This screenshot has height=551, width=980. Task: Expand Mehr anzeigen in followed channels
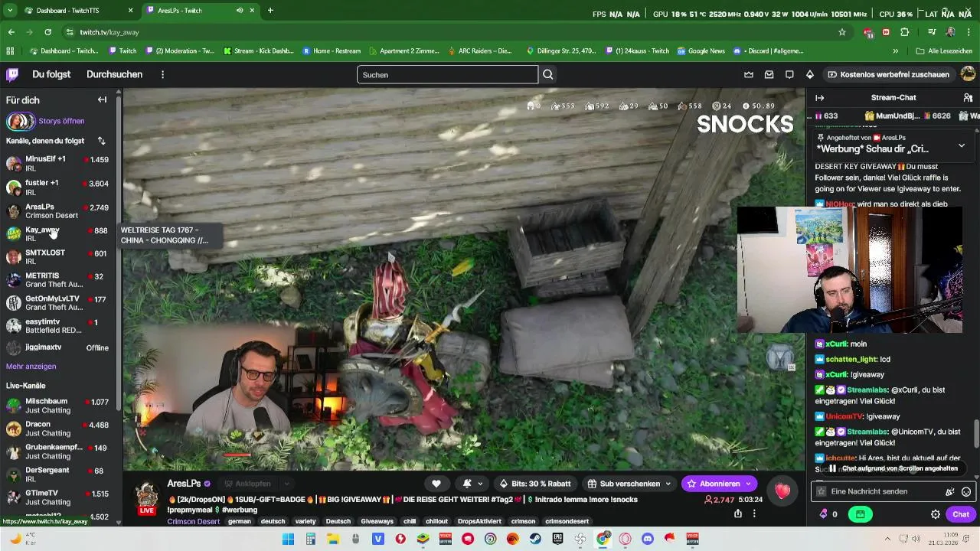pos(31,367)
